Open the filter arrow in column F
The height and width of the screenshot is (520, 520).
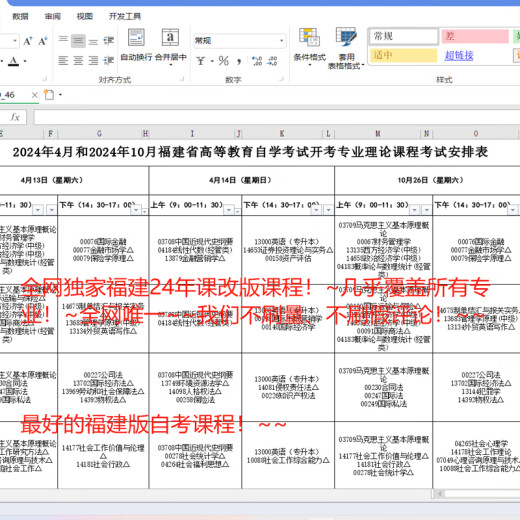pos(51,210)
